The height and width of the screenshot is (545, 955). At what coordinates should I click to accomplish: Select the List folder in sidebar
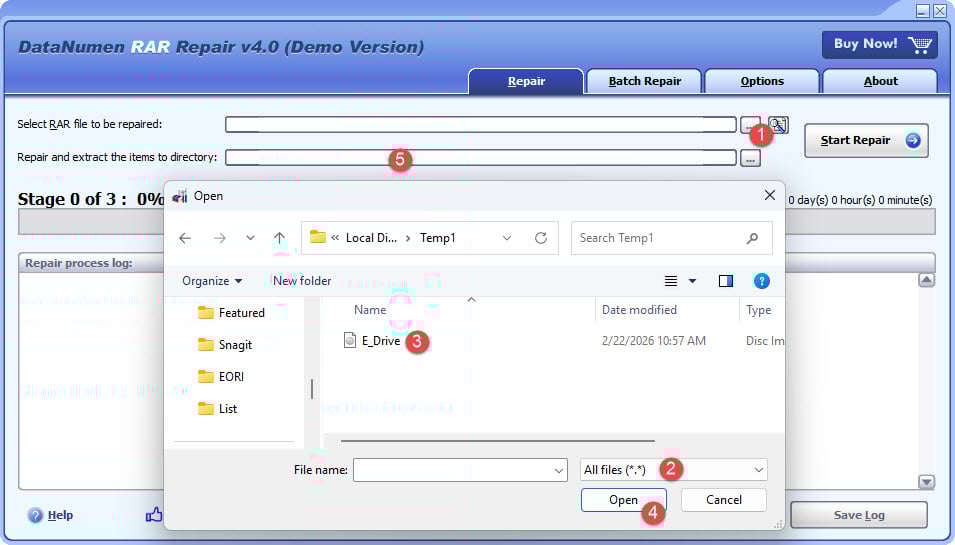point(217,409)
